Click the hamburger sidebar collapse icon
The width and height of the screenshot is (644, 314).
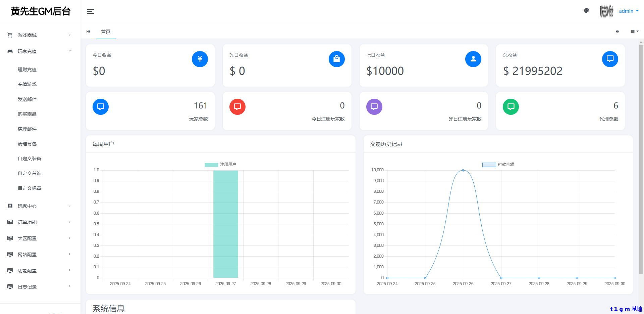pyautogui.click(x=90, y=11)
